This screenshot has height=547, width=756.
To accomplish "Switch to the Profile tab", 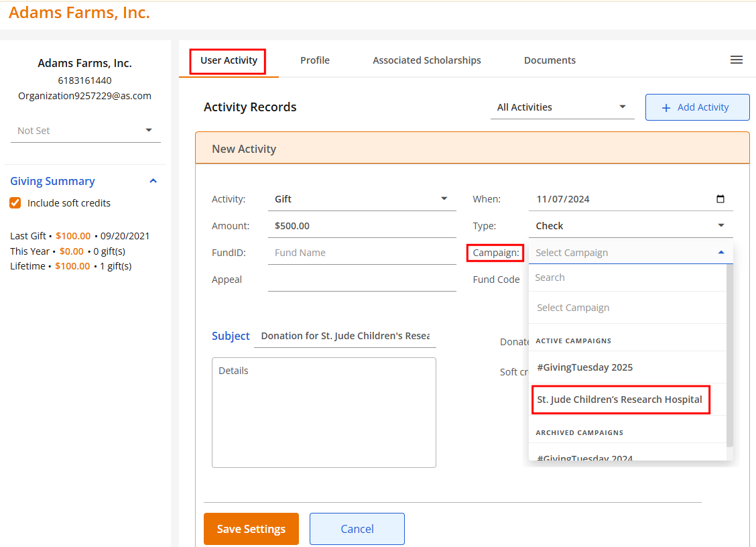I will (x=314, y=60).
